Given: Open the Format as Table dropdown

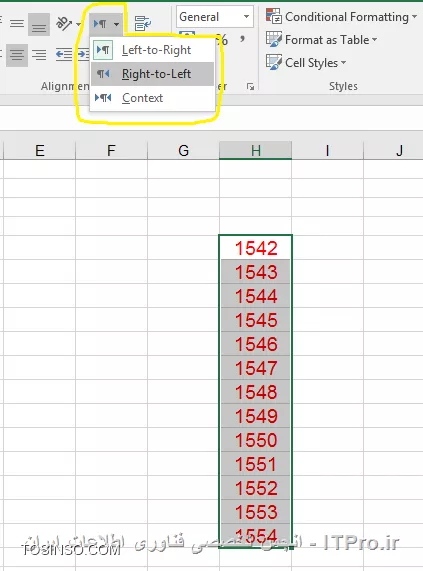Looking at the screenshot, I should click(375, 39).
